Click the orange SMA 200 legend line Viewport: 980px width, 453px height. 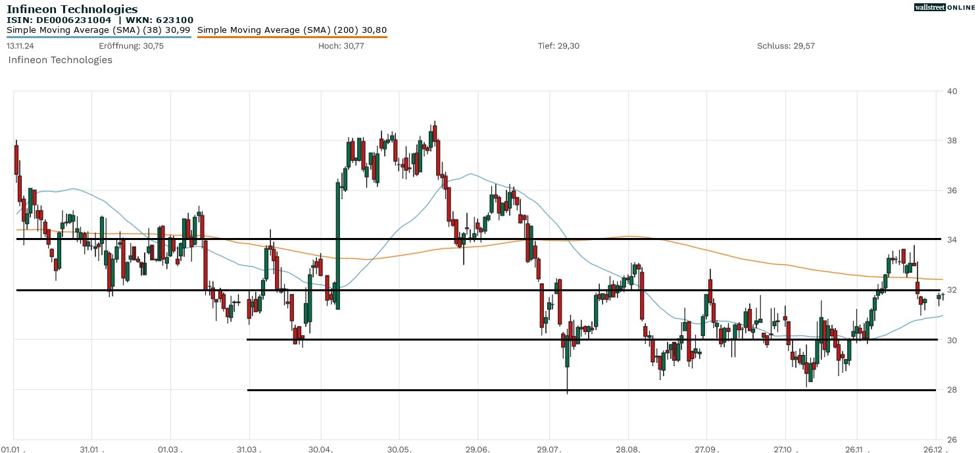pyautogui.click(x=292, y=37)
